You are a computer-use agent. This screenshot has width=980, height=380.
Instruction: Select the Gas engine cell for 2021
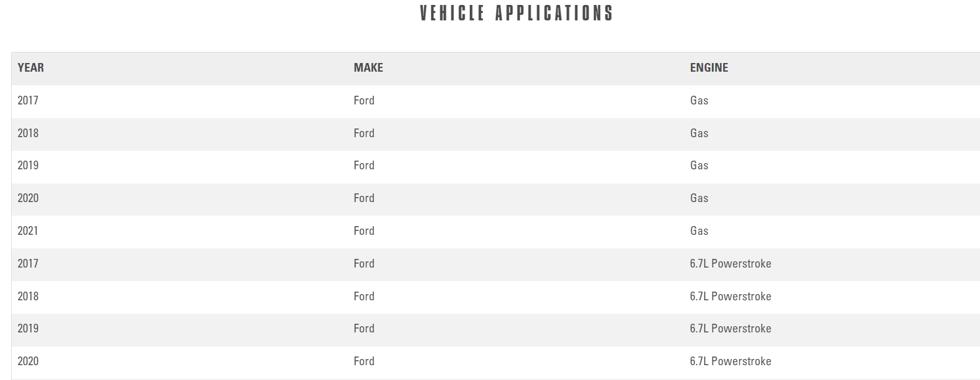coord(699,231)
